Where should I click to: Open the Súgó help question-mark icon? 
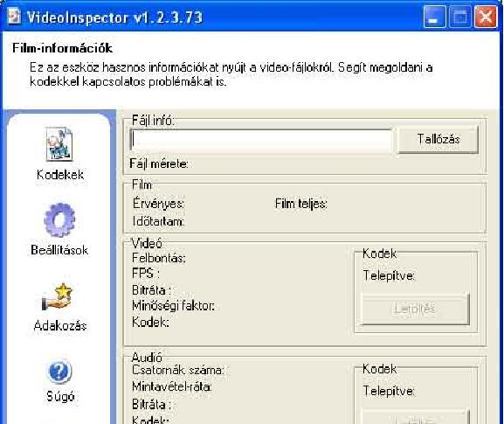pos(59,371)
